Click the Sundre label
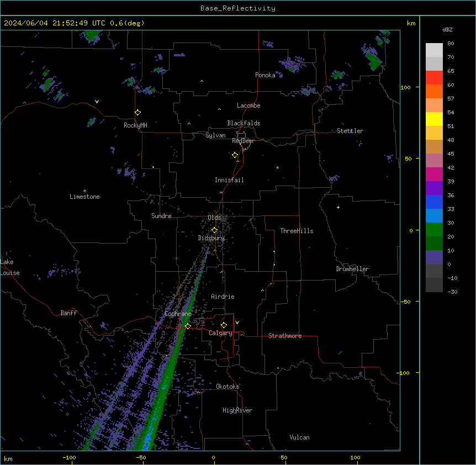Screen dimensions: 476x465 pyautogui.click(x=161, y=216)
